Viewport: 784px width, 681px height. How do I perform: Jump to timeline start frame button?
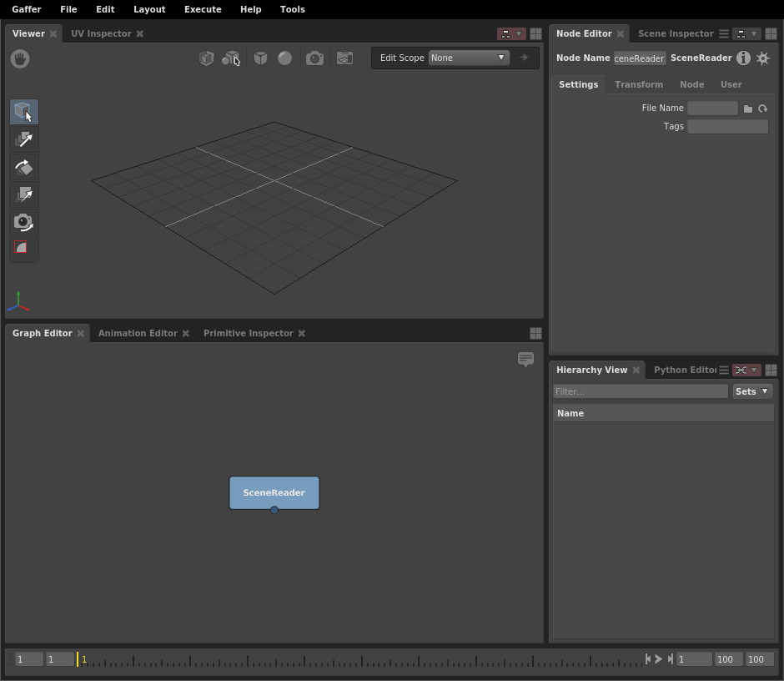pos(648,659)
